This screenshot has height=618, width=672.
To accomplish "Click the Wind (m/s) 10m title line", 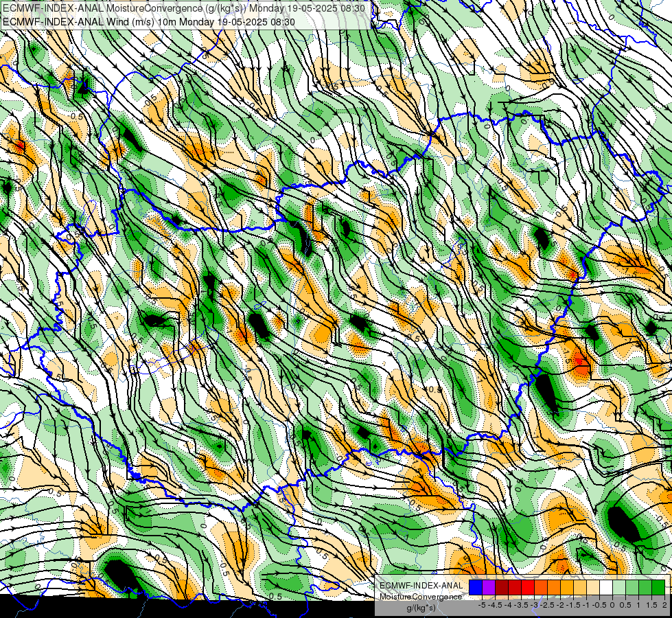I will click(148, 21).
